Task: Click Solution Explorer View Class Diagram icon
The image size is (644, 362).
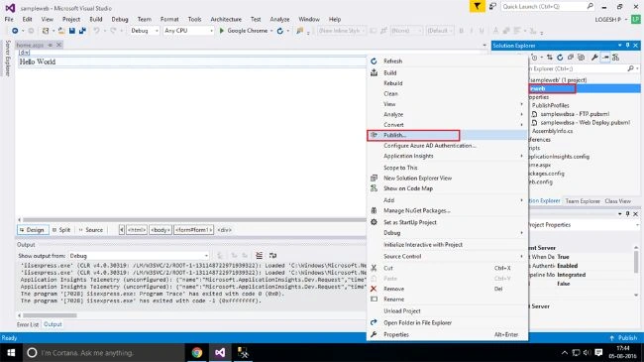Action: (615, 58)
